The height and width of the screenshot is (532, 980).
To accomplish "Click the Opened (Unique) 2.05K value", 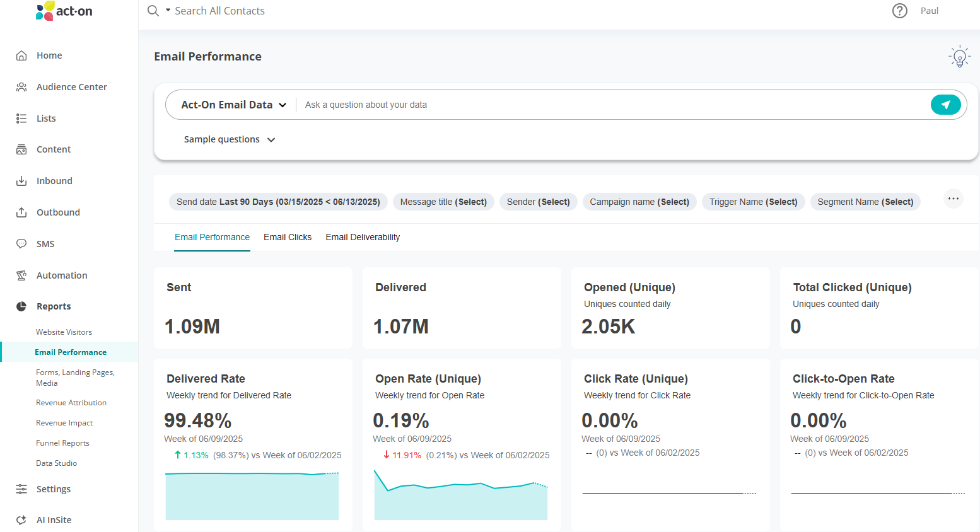I will click(x=609, y=327).
